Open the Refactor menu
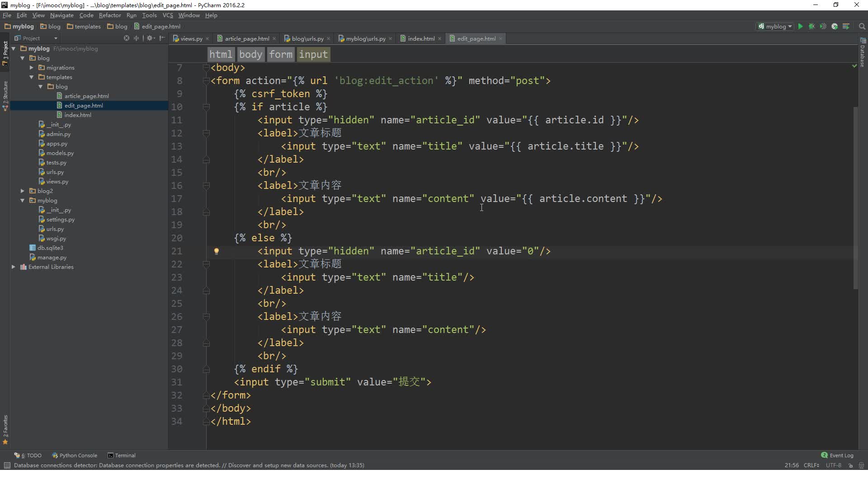This screenshot has width=868, height=488. (110, 15)
